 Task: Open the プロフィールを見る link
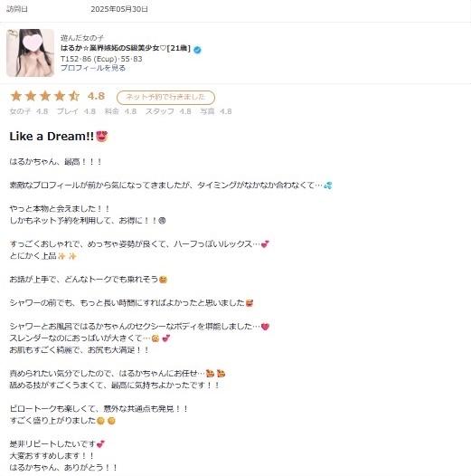93,68
